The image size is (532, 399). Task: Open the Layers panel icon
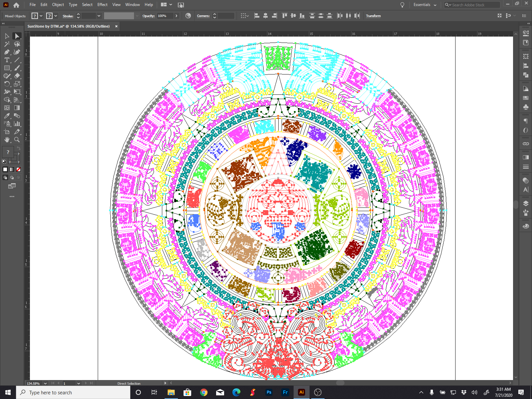526,203
